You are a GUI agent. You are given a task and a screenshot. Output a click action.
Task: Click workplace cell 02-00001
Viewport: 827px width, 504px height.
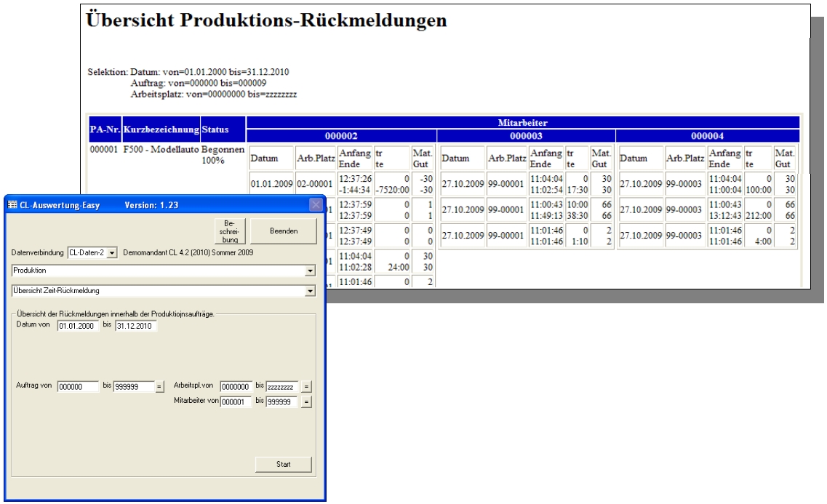(315, 184)
